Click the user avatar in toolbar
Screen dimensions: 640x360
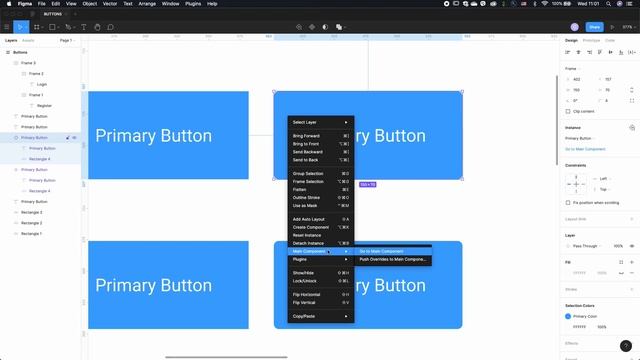point(575,27)
